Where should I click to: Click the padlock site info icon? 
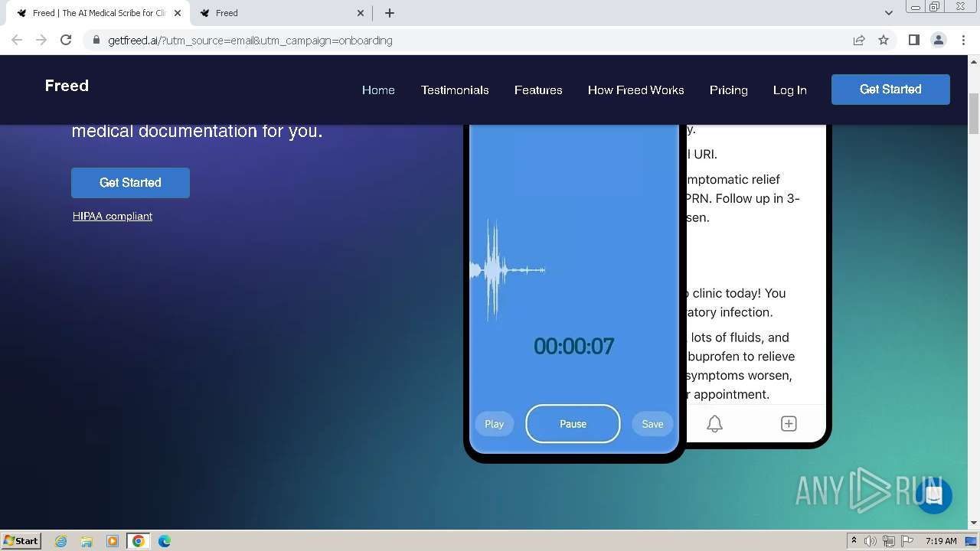(96, 41)
